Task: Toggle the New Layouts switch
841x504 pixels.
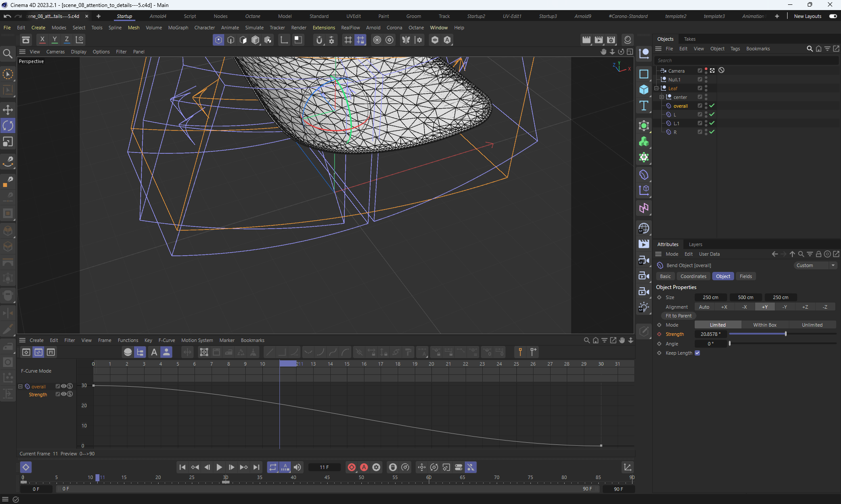Action: coord(833,16)
